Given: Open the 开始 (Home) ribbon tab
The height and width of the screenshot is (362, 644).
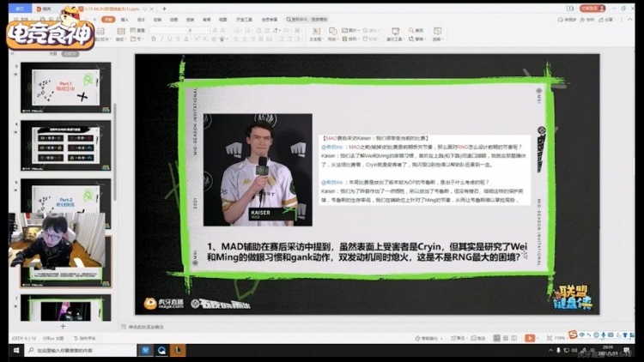Looking at the screenshot, I should 108,19.
